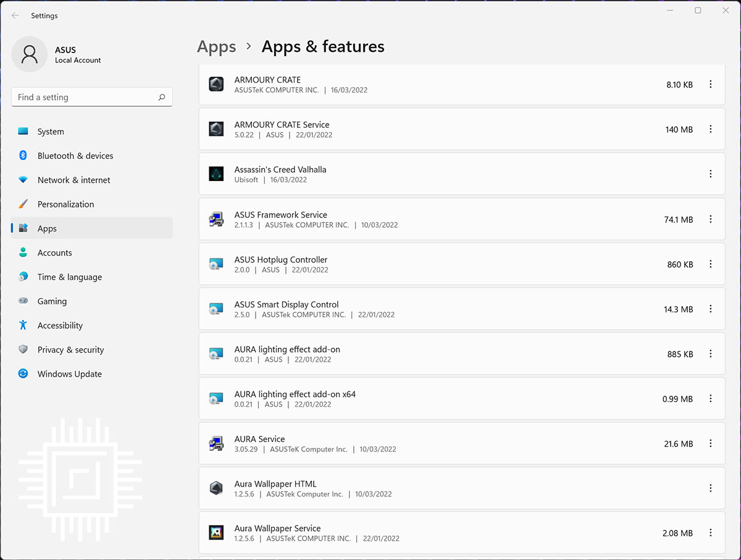Click the 140 MB size value
This screenshot has width=741, height=560.
pos(679,130)
